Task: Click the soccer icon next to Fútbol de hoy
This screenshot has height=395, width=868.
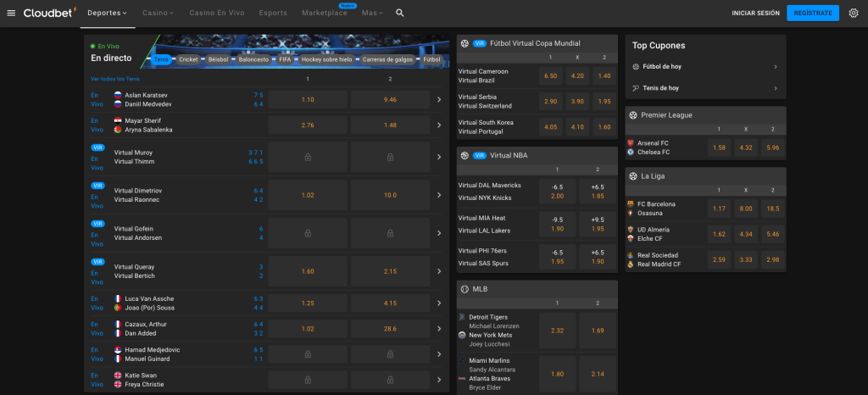Action: (x=636, y=66)
